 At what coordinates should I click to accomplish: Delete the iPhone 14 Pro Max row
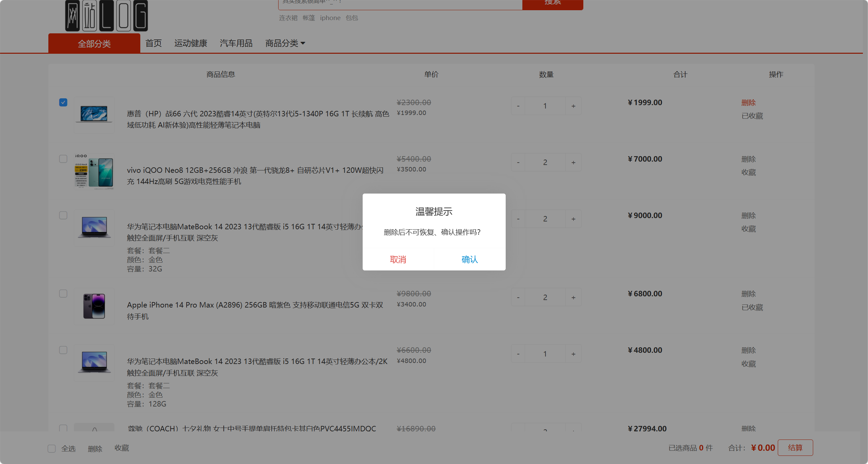click(748, 294)
